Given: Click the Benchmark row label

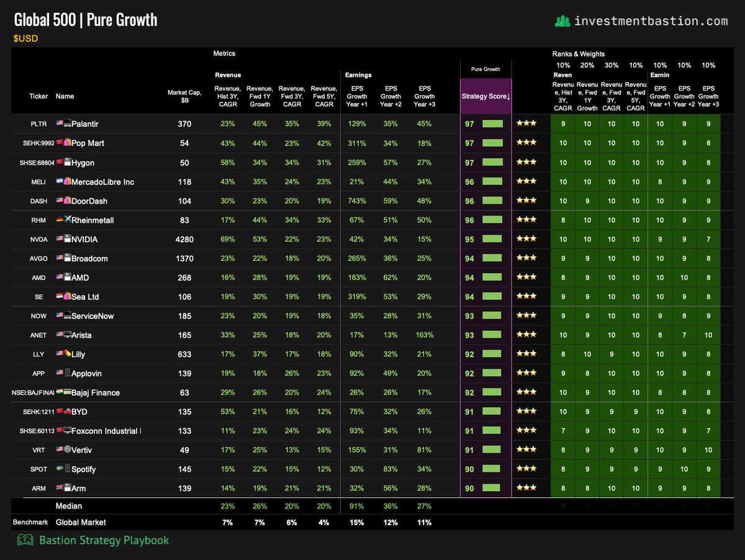Looking at the screenshot, I should 30,523.
